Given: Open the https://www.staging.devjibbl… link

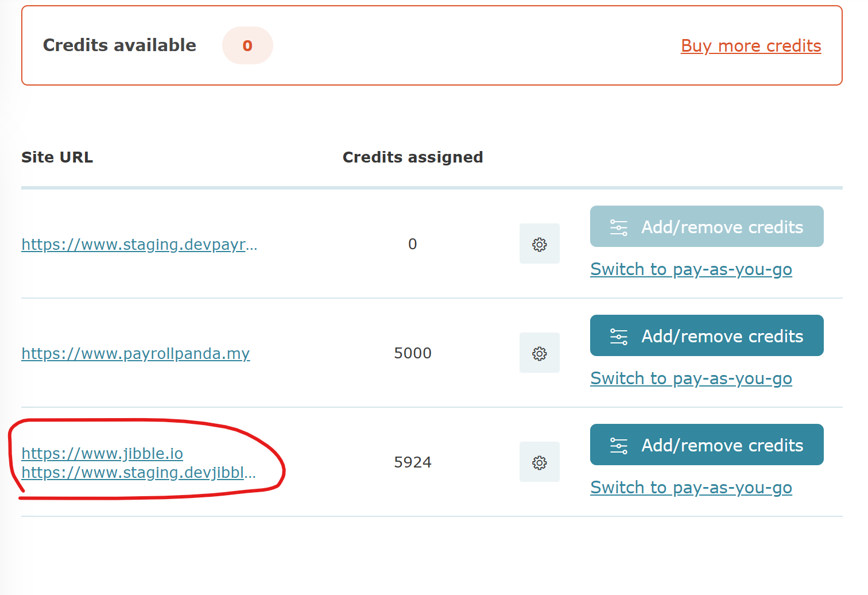Looking at the screenshot, I should [138, 473].
